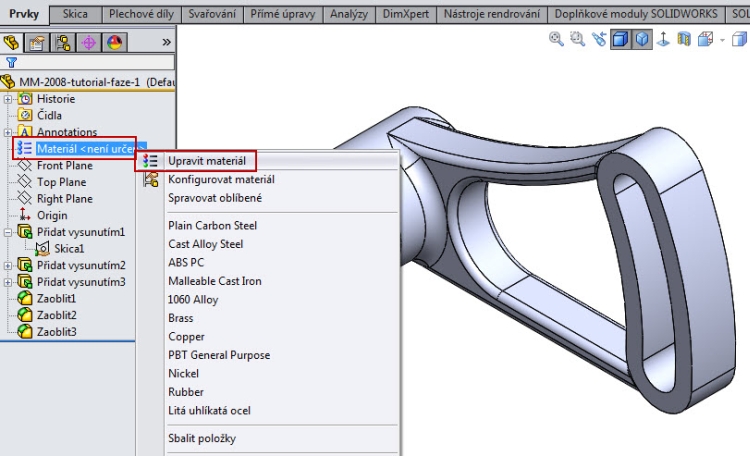Expand the Annotations node
The width and height of the screenshot is (750, 456).
8,132
